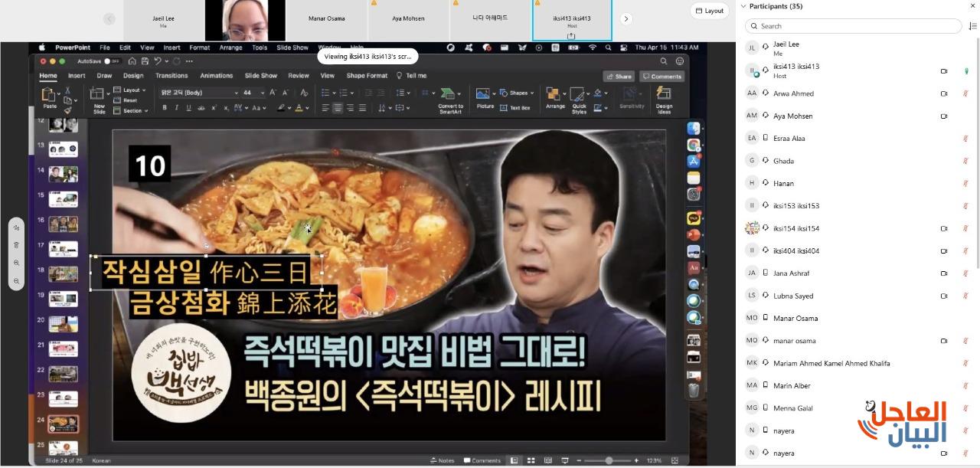Switch to the Transitions ribbon tab
The image size is (980, 468).
(171, 76)
